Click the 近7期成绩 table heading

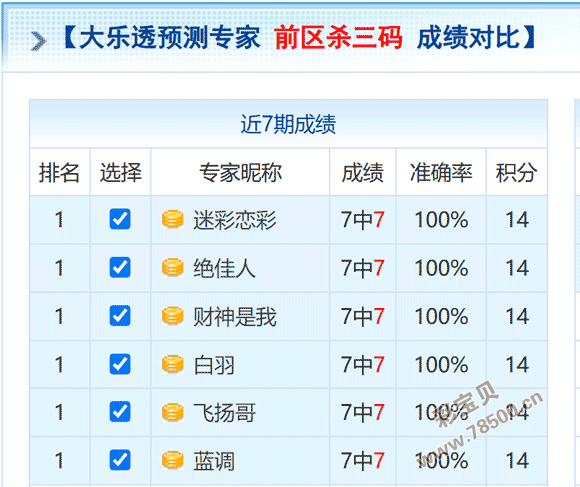pyautogui.click(x=288, y=124)
